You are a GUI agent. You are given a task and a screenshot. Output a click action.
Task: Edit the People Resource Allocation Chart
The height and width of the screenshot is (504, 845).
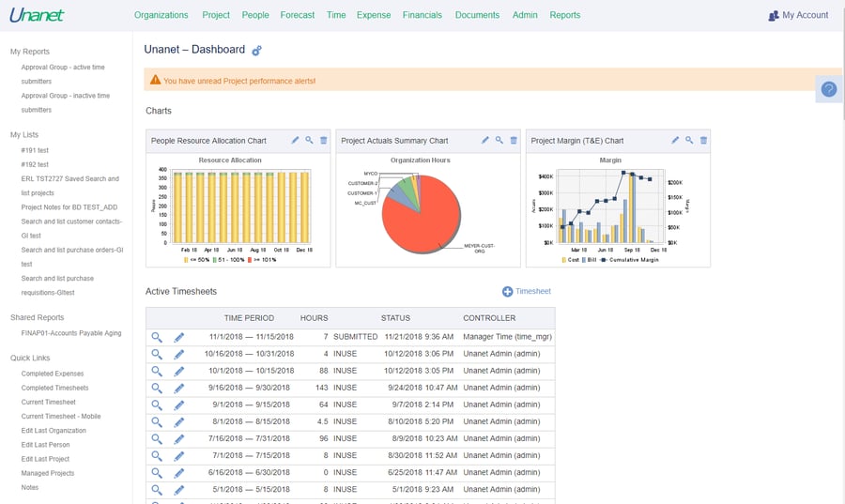[295, 140]
